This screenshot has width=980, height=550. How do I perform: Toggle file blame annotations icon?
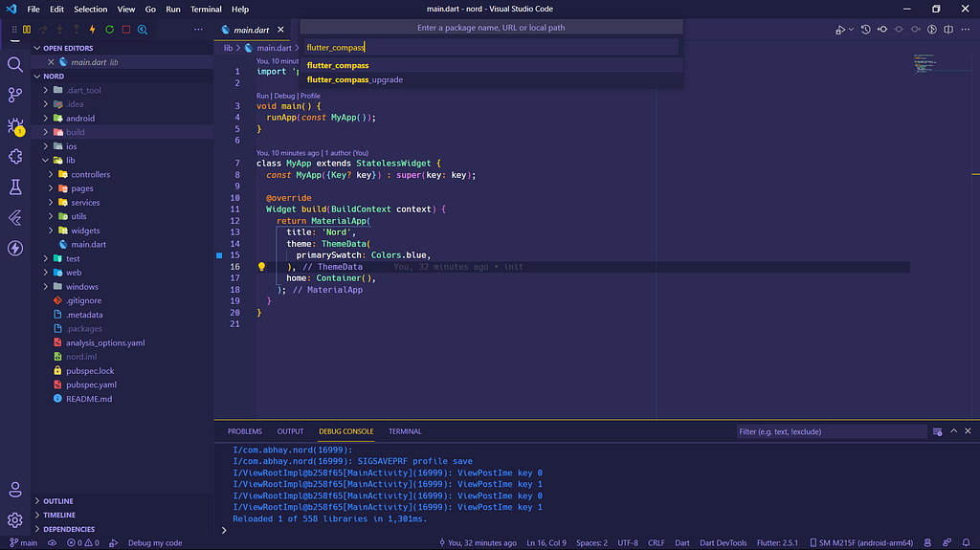tap(932, 30)
